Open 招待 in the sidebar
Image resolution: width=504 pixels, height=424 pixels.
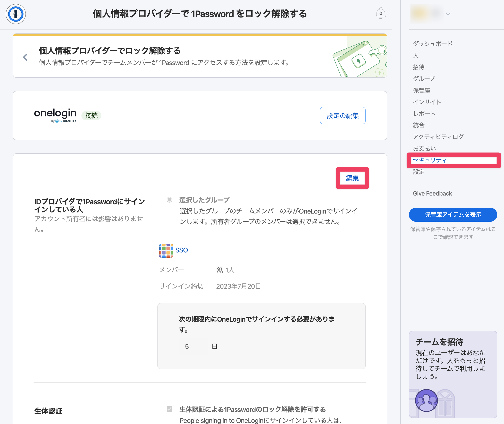point(419,67)
